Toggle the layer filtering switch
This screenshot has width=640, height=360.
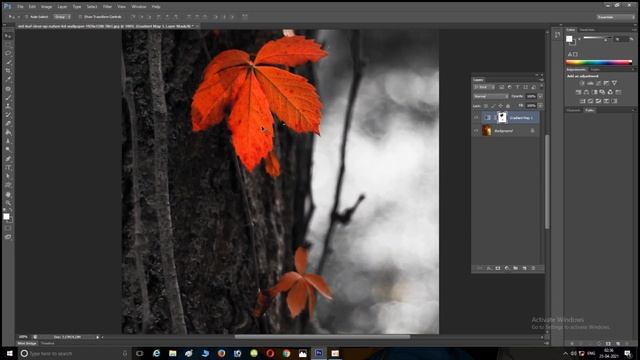coord(541,87)
